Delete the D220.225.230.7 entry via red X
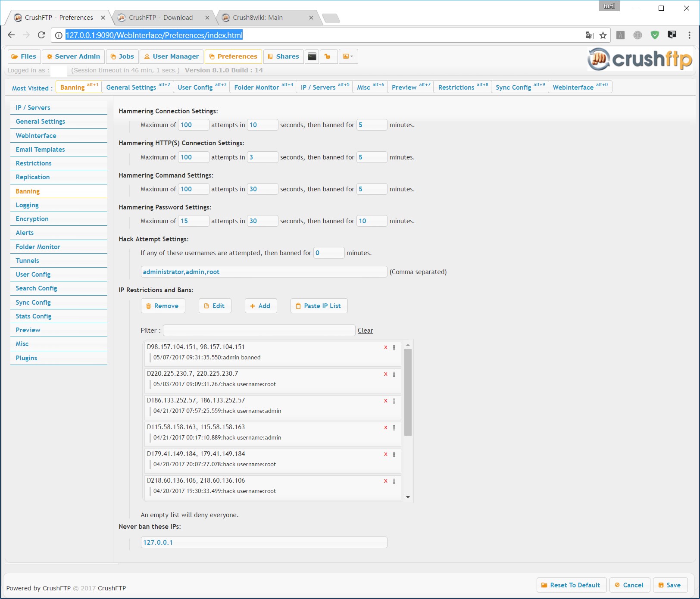Screen dimensions: 700x599 pos(386,374)
